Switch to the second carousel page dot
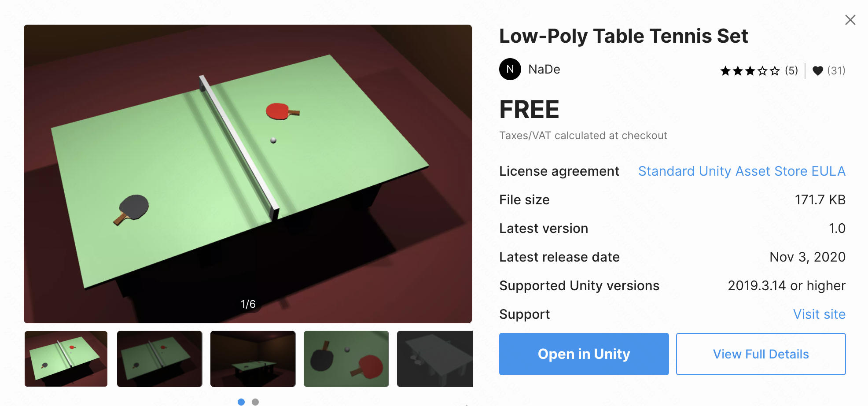Viewport: 868px width, 406px height. pos(255,402)
